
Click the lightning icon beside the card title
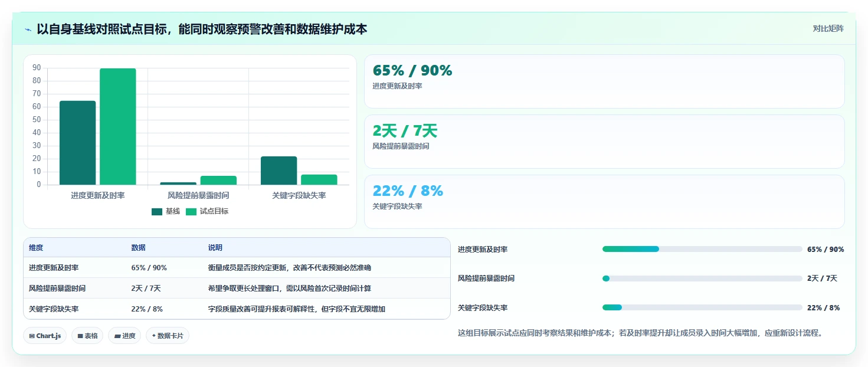tap(28, 29)
